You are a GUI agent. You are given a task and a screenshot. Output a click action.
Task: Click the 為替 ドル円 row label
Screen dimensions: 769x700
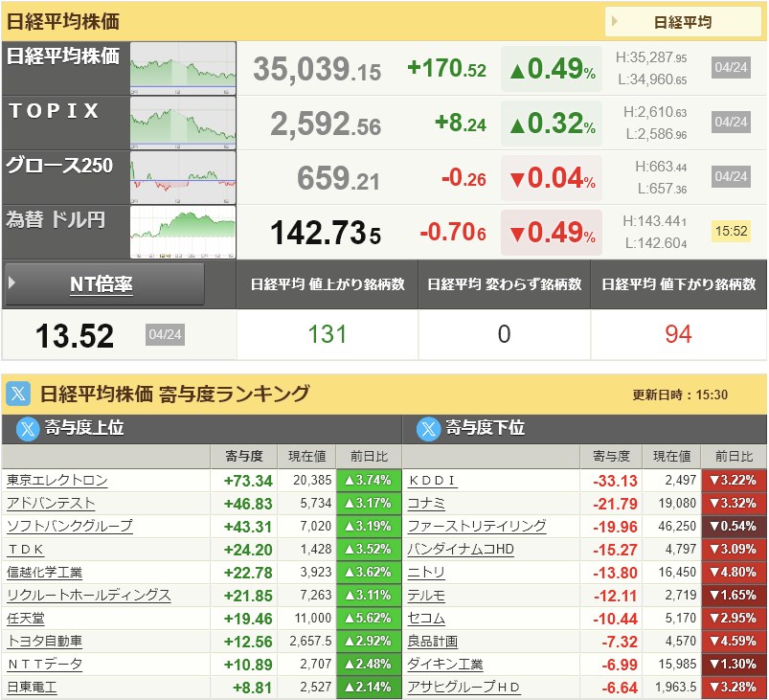click(x=56, y=219)
